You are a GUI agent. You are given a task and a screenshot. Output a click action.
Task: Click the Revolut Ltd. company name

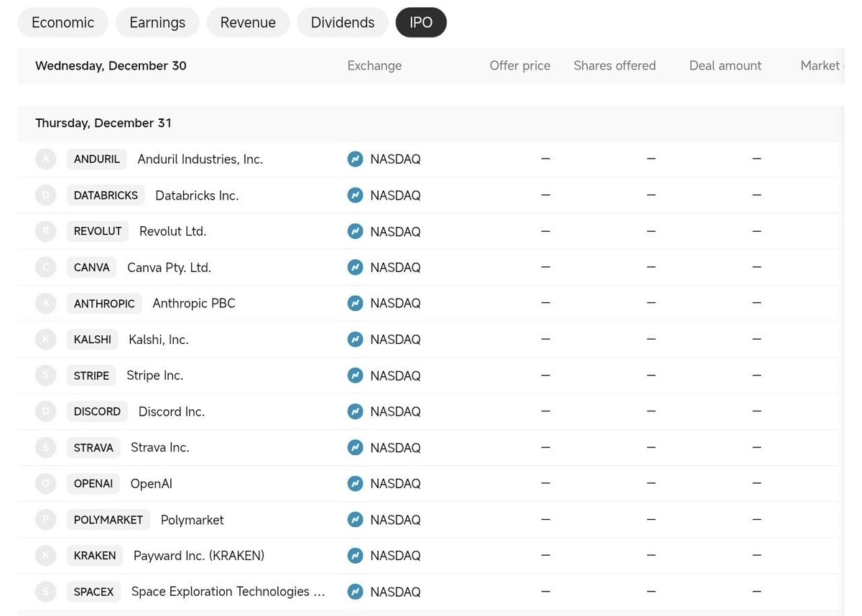[172, 231]
